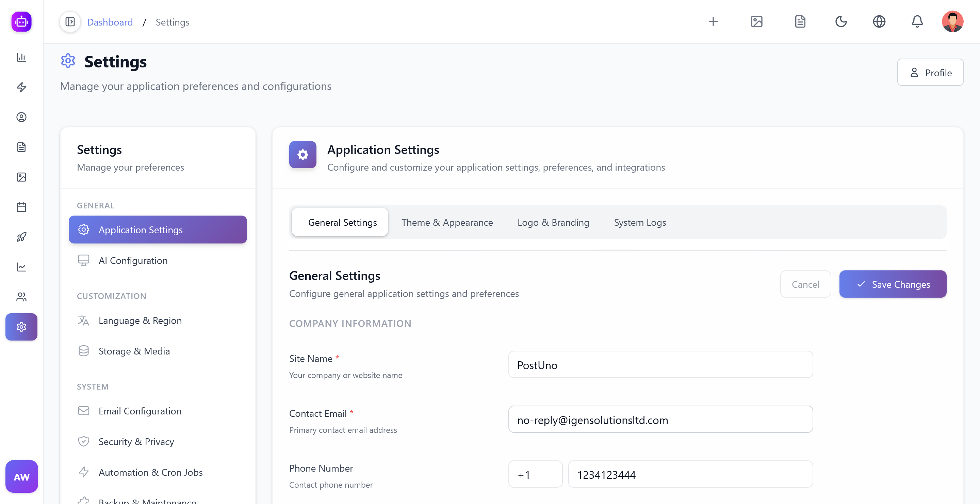Select AI Configuration in the settings menu
Image resolution: width=980 pixels, height=504 pixels.
click(x=133, y=261)
